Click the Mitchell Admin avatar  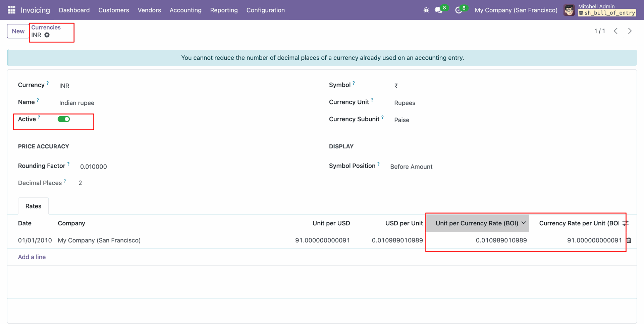pyautogui.click(x=569, y=10)
